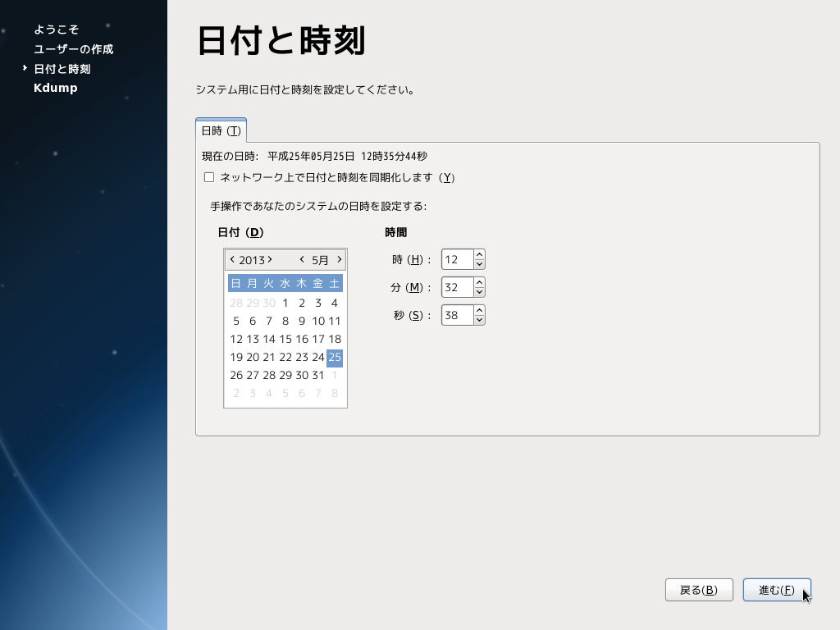Pick day 1 of May in calendar

[285, 303]
